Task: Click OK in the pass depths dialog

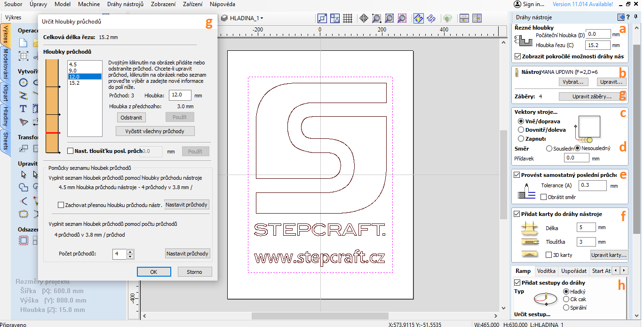Action: pyautogui.click(x=154, y=272)
